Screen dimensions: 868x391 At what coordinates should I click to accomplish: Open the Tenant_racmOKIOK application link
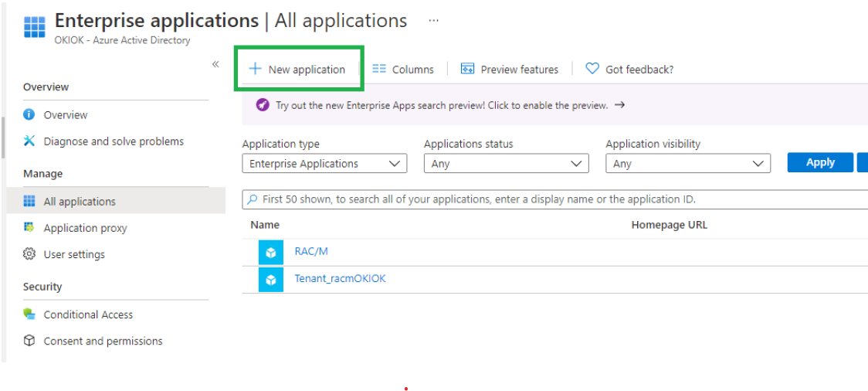click(x=340, y=279)
